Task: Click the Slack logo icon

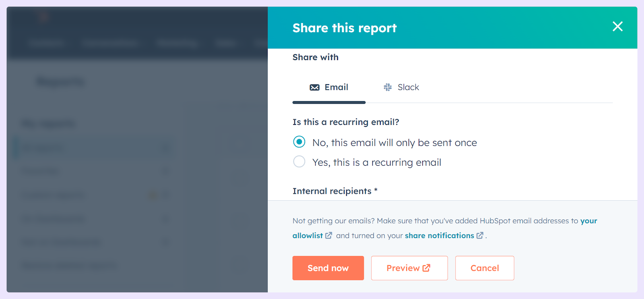Action: [388, 87]
